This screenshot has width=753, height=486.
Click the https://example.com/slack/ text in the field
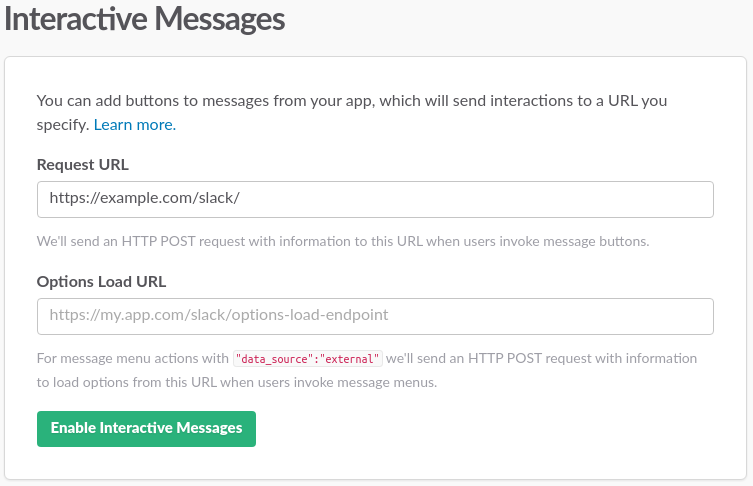[145, 198]
